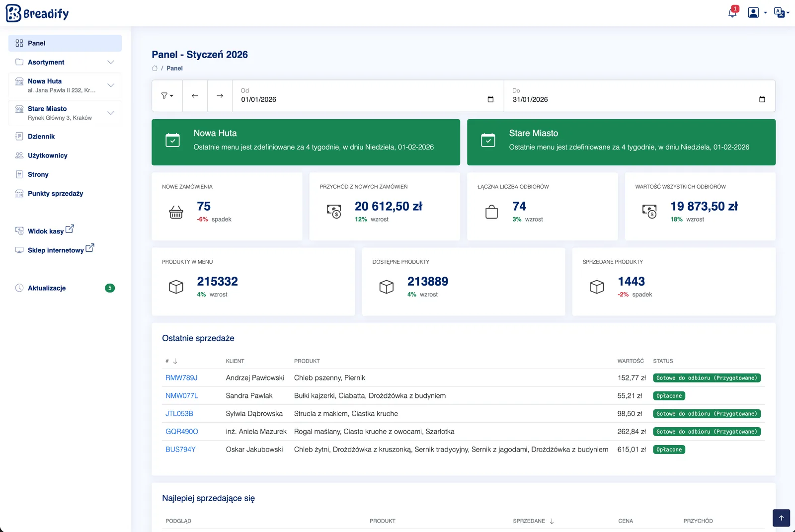The width and height of the screenshot is (795, 532).
Task: Click the back-to-top arrow button
Action: click(781, 518)
